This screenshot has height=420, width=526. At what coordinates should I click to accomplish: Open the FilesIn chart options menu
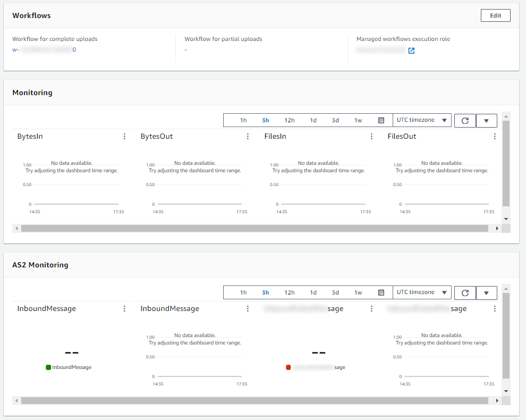point(371,137)
